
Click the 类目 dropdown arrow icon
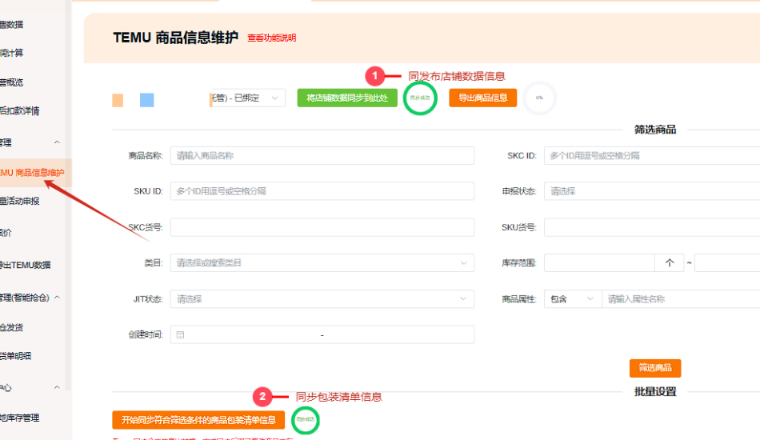coord(463,263)
